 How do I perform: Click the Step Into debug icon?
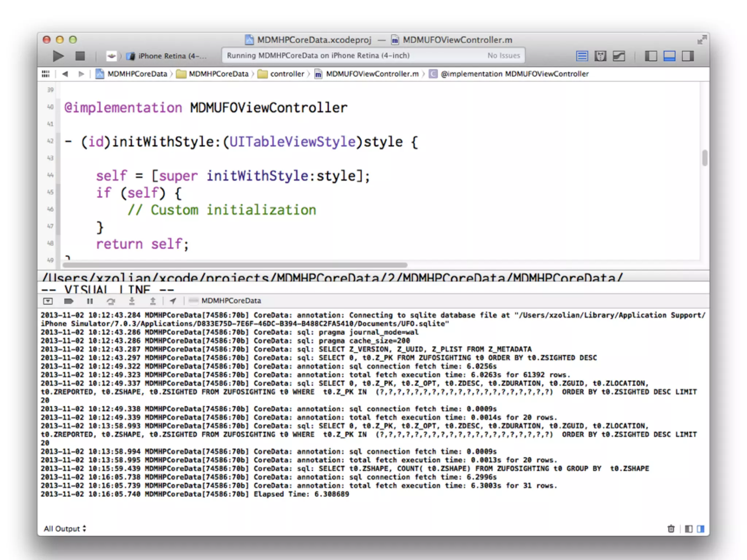pyautogui.click(x=132, y=301)
